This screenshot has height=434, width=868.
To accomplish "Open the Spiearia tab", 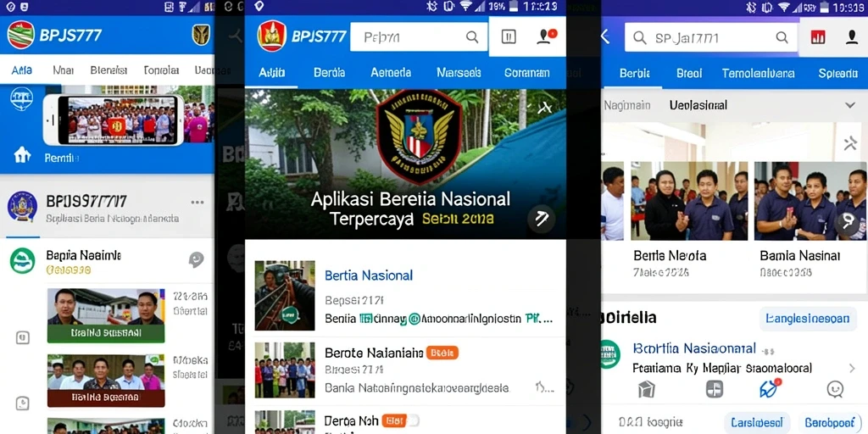I will tap(838, 74).
